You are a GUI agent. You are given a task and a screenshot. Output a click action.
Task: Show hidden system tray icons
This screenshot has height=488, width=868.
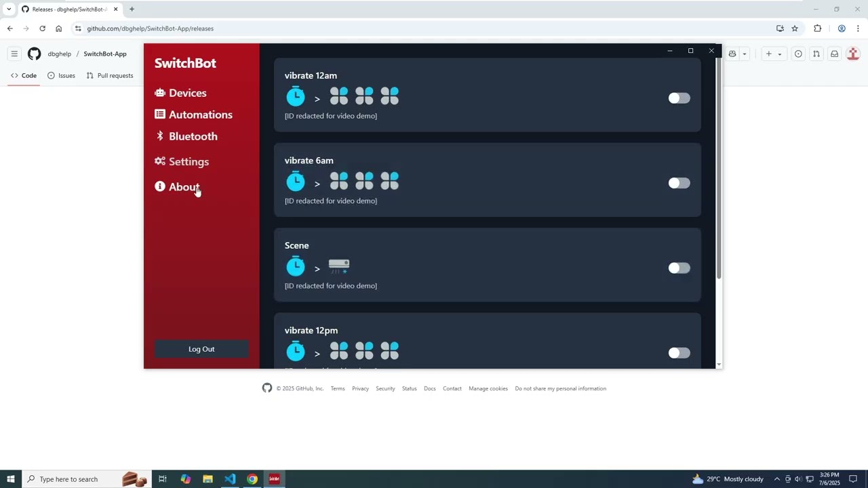click(x=777, y=479)
